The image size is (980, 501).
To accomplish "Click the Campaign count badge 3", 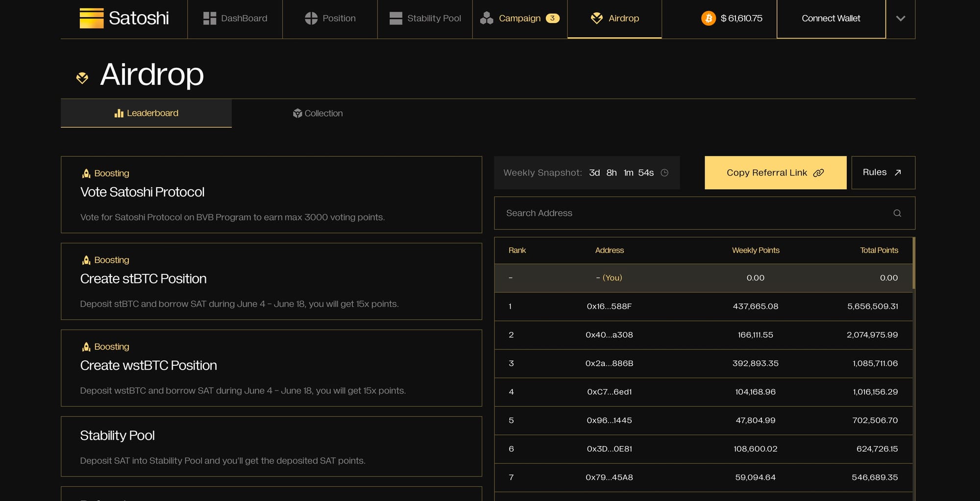I will (x=552, y=18).
